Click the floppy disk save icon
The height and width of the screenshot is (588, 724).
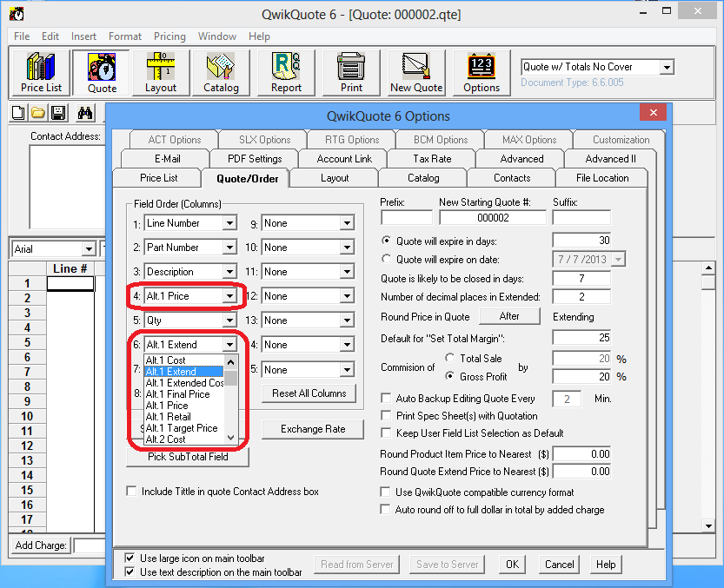click(58, 113)
